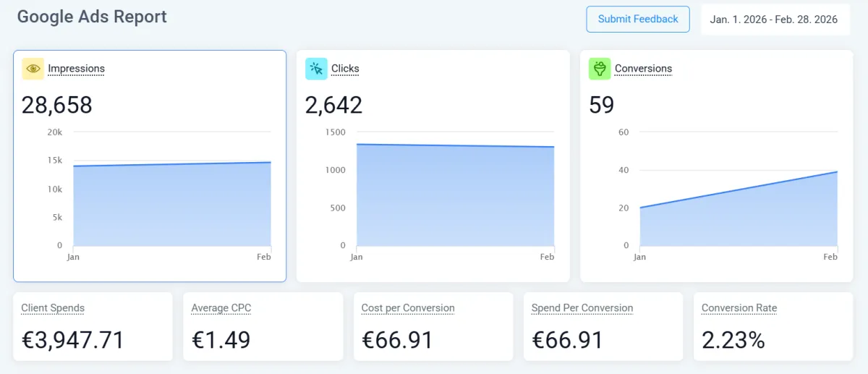This screenshot has height=374, width=868.
Task: Click the Average CPC label
Action: coord(221,308)
